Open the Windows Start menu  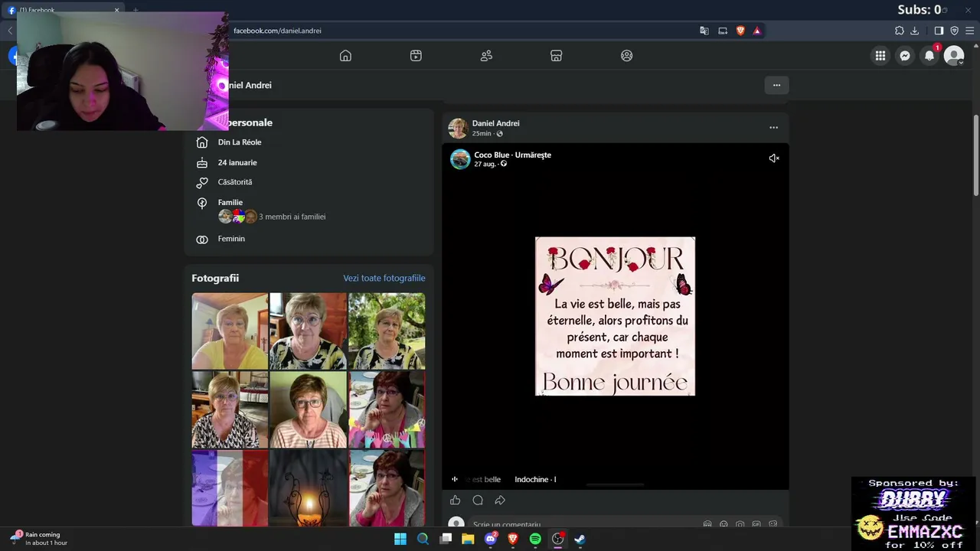[400, 539]
